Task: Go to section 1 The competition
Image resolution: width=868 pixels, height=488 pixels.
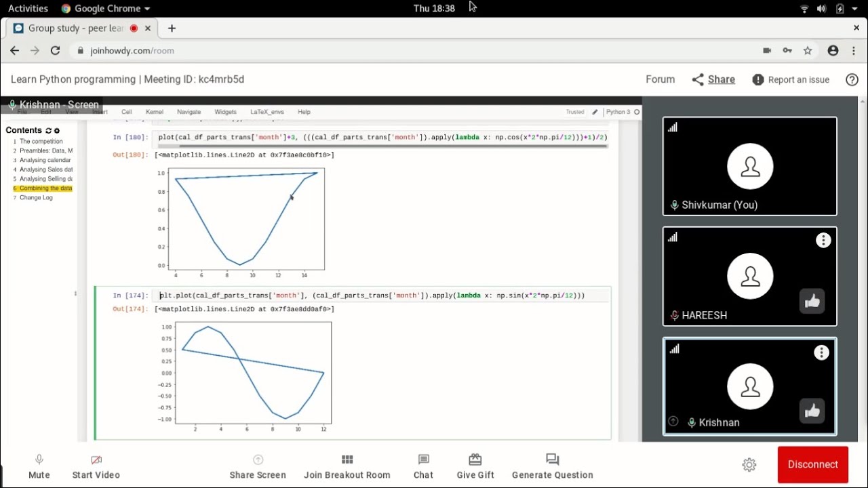Action: point(41,142)
